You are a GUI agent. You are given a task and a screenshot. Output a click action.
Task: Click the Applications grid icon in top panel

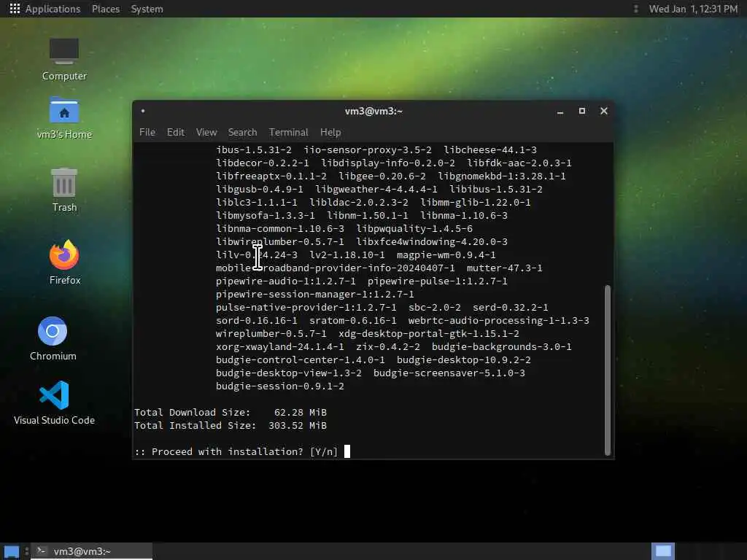coord(15,9)
